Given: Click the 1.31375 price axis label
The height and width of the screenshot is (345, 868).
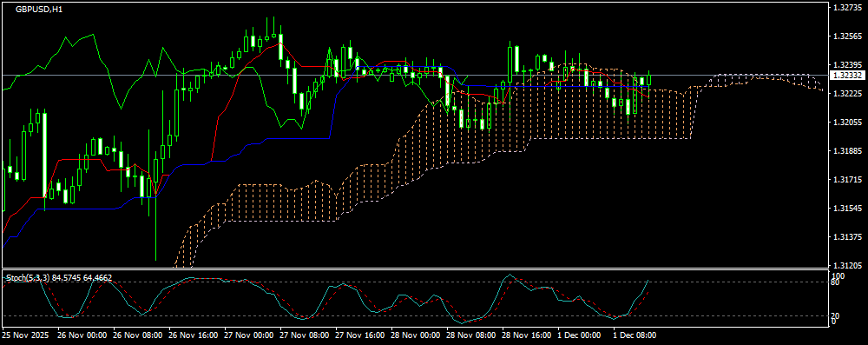Looking at the screenshot, I should 848,237.
